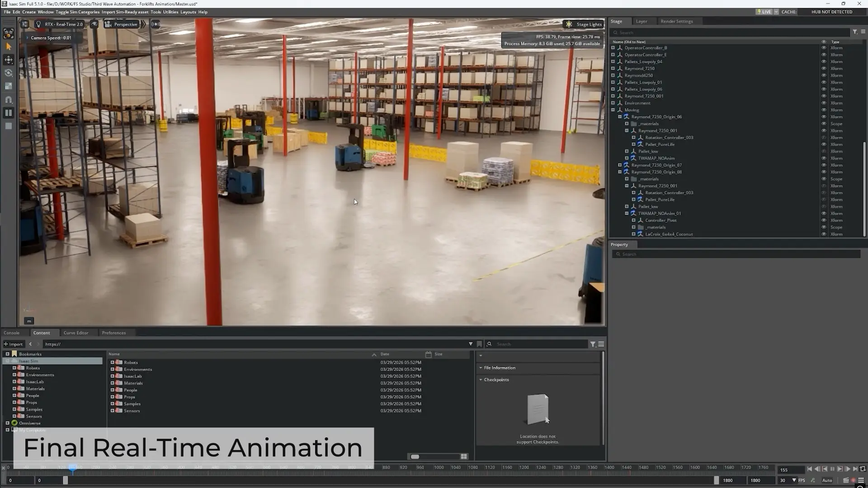Switch to the Curve Editor tab
The image size is (868, 488).
pos(76,333)
